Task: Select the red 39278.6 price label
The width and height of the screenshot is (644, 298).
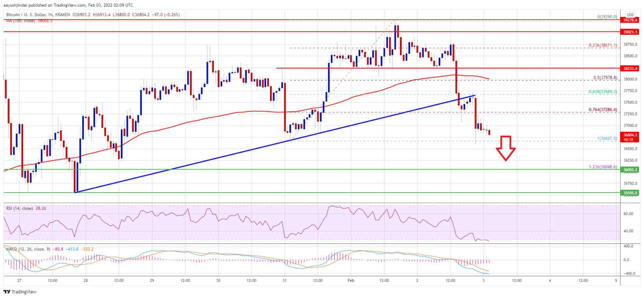Action: (630, 20)
